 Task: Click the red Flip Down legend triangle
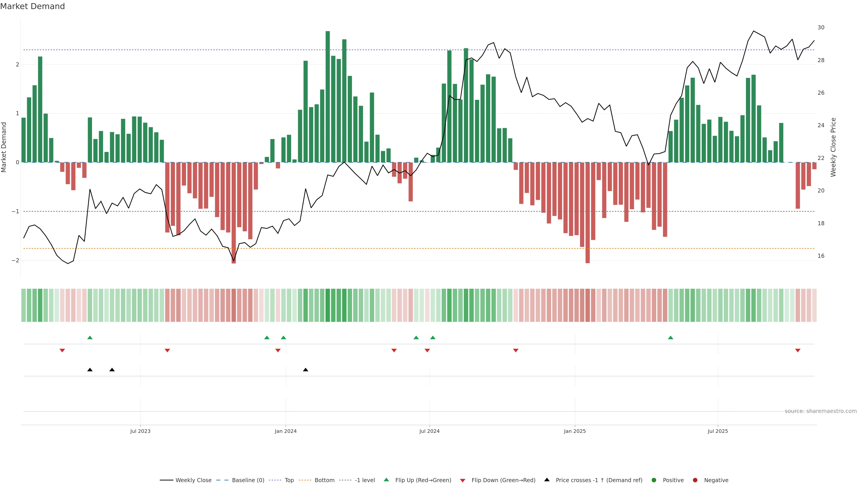pos(463,480)
